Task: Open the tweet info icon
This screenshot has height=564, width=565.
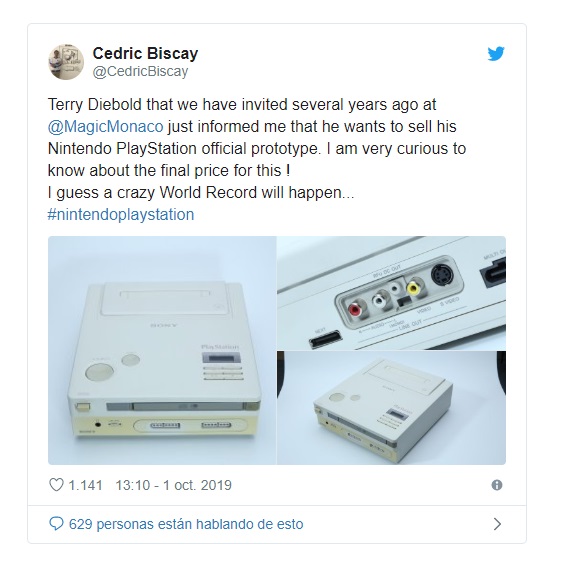Action: [x=497, y=485]
